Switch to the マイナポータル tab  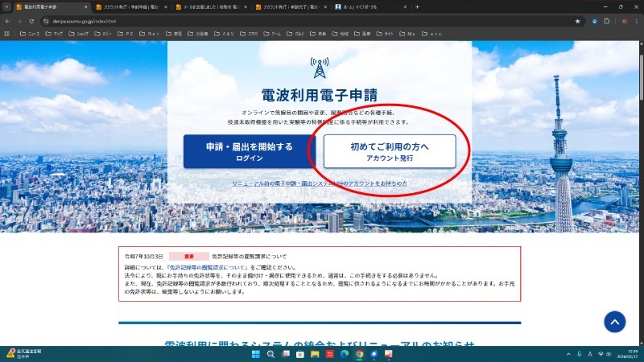[x=366, y=6]
